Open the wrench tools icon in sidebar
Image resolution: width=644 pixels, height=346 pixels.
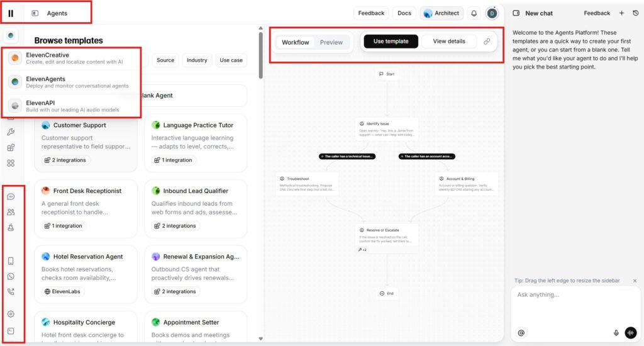[11, 132]
